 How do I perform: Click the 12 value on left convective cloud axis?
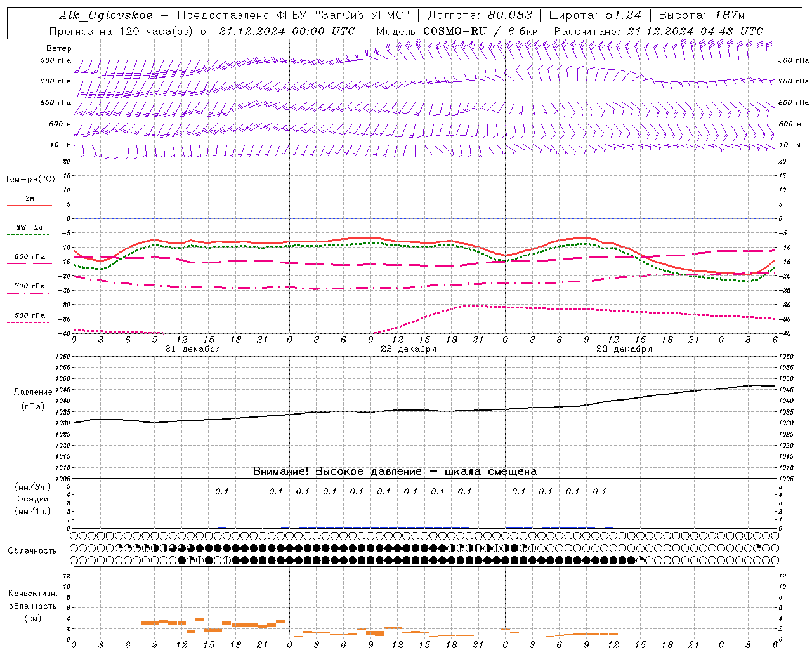pos(69,576)
